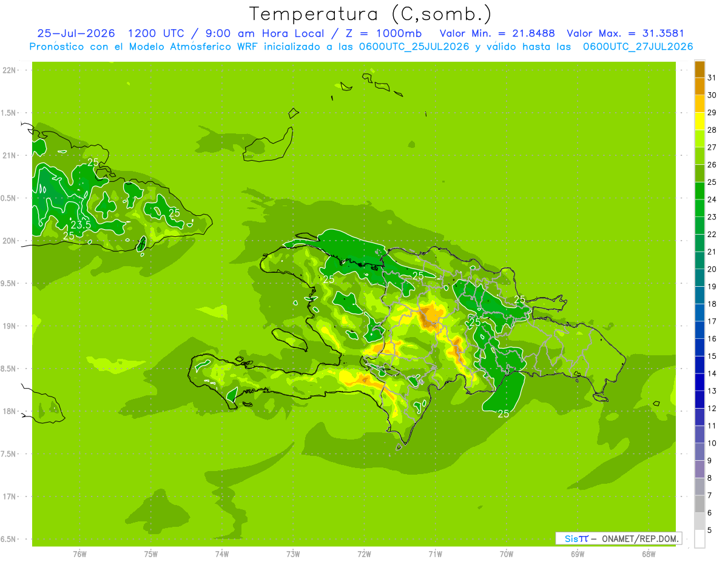The width and height of the screenshot is (728, 562).
Task: Click the yellow legend band between 28 and 29
Action: point(699,121)
